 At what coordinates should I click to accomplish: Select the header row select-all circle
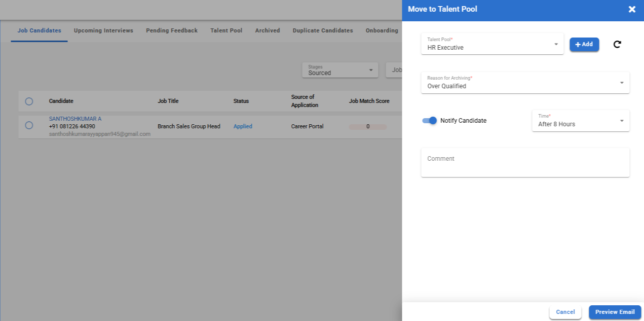29,101
